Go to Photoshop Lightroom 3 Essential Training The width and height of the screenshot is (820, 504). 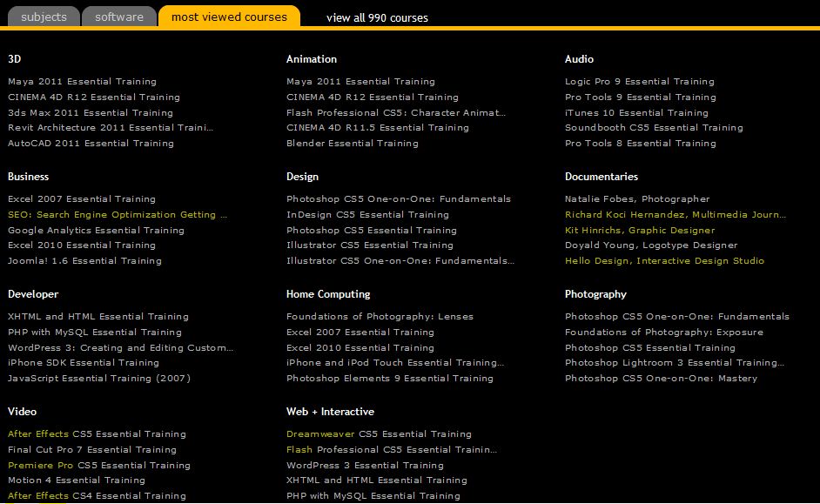(x=675, y=363)
